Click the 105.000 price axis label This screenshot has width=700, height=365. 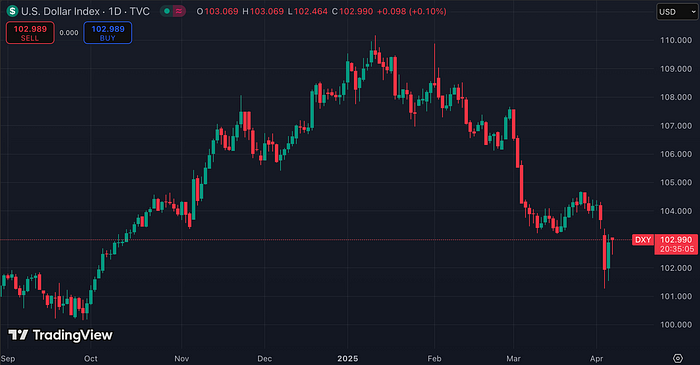click(x=676, y=182)
